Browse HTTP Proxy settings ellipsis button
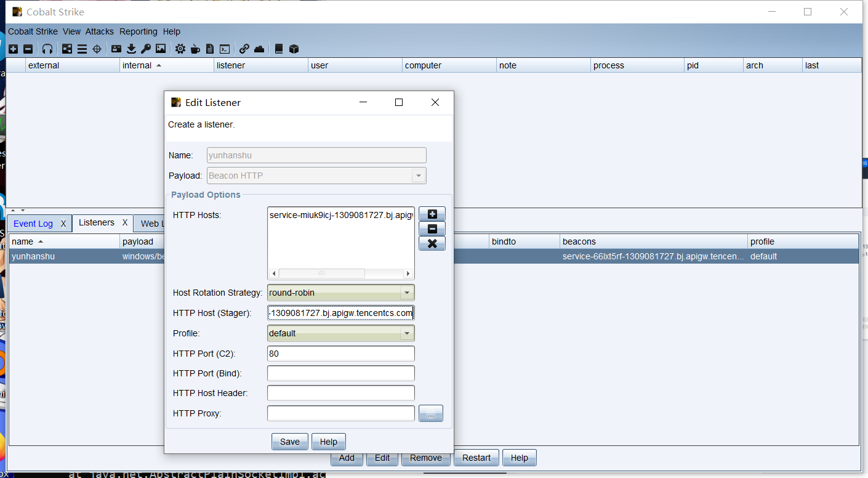Screen dimensions: 868x478 (431, 413)
